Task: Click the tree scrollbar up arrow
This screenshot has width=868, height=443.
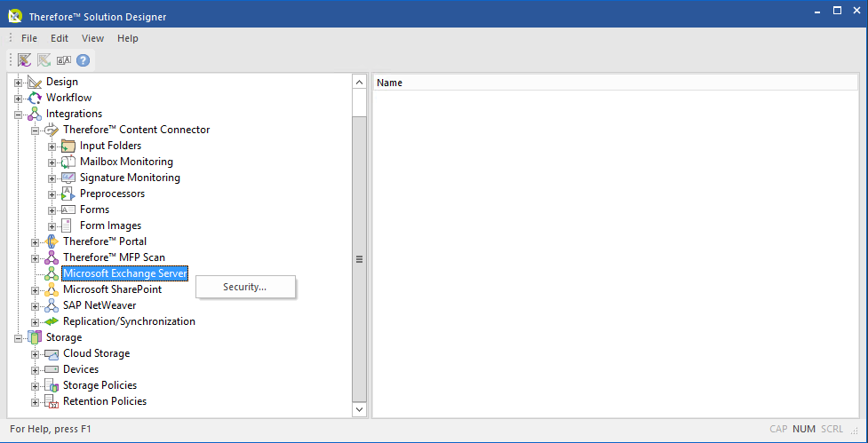Action: 359,83
